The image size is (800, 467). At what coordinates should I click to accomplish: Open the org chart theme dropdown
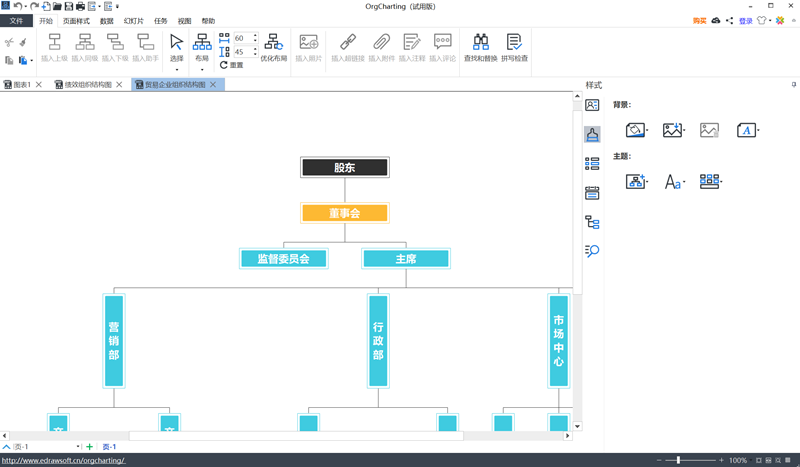(x=637, y=181)
